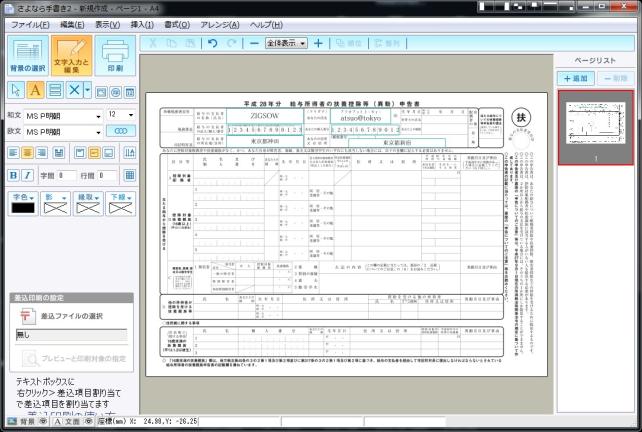Select the 文字入力と編集 text editing mode
Image resolution: width=642 pixels, height=432 pixels.
(x=71, y=56)
